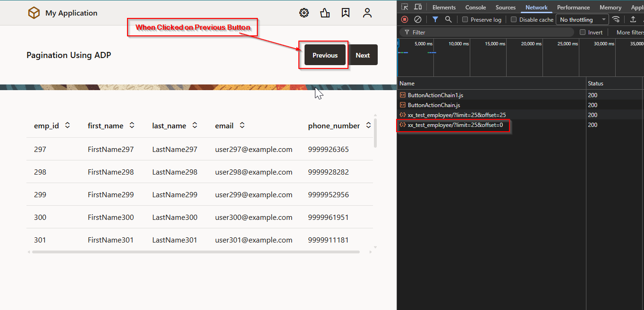The width and height of the screenshot is (644, 310).
Task: Stop recording network log
Action: pyautogui.click(x=405, y=19)
